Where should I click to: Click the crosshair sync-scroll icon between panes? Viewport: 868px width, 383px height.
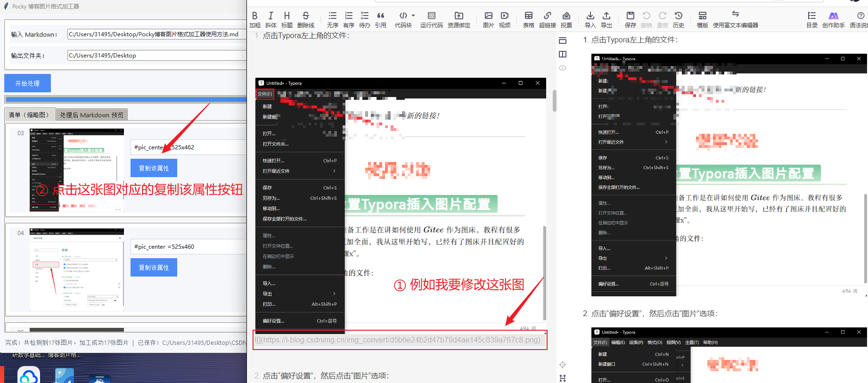click(x=563, y=365)
